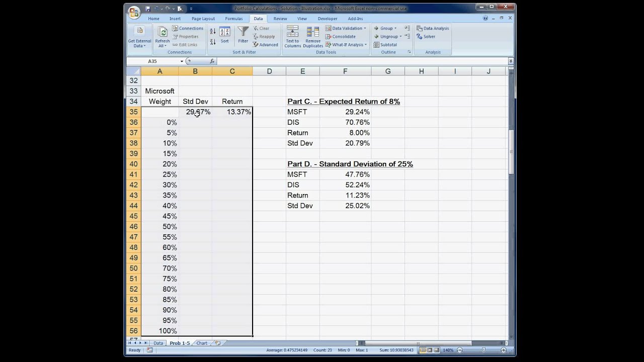Viewport: 644px width, 362px height.
Task: Click the Sort Z to A icon
Action: 213,42
